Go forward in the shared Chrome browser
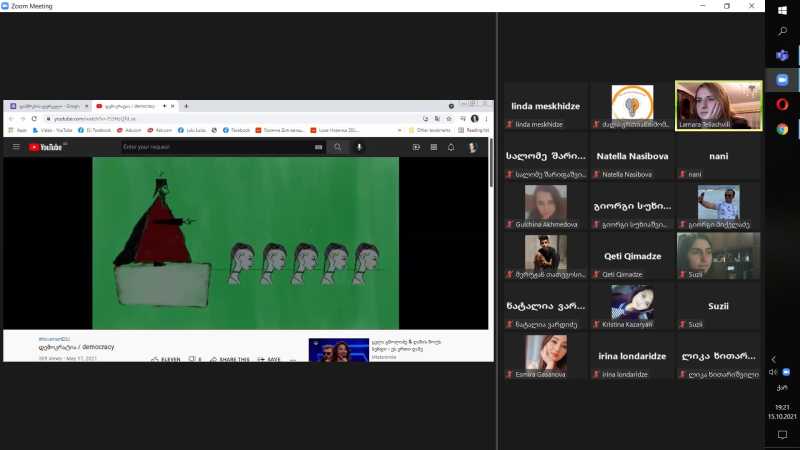Viewport: 800px width, 450px height. click(x=22, y=118)
